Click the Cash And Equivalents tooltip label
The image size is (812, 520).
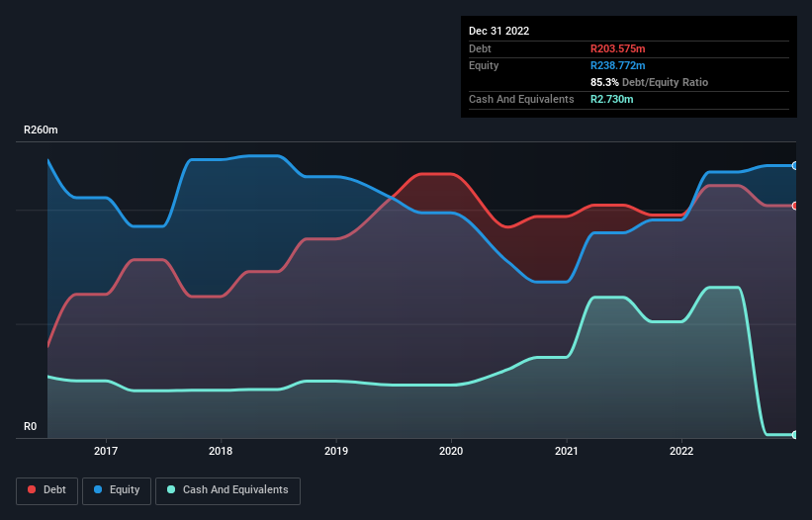521,99
